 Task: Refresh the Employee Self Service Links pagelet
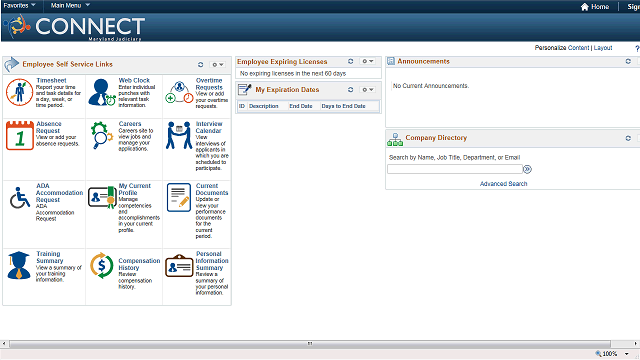[200, 64]
